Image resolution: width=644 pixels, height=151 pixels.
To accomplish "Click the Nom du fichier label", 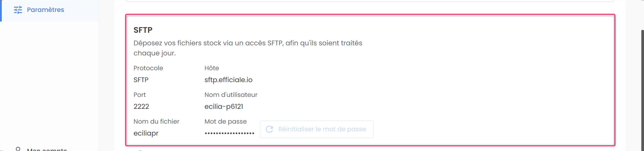I will 156,122.
